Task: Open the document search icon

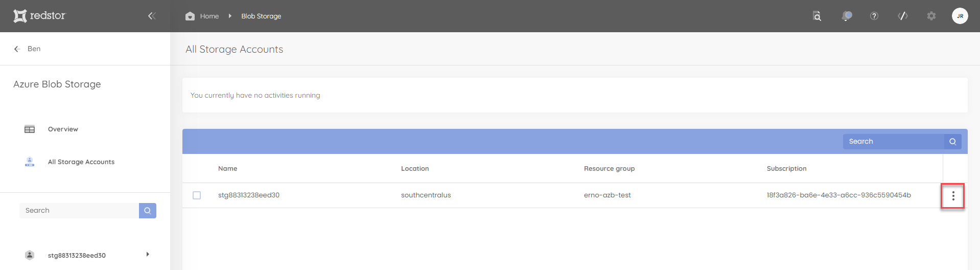Action: tap(817, 16)
